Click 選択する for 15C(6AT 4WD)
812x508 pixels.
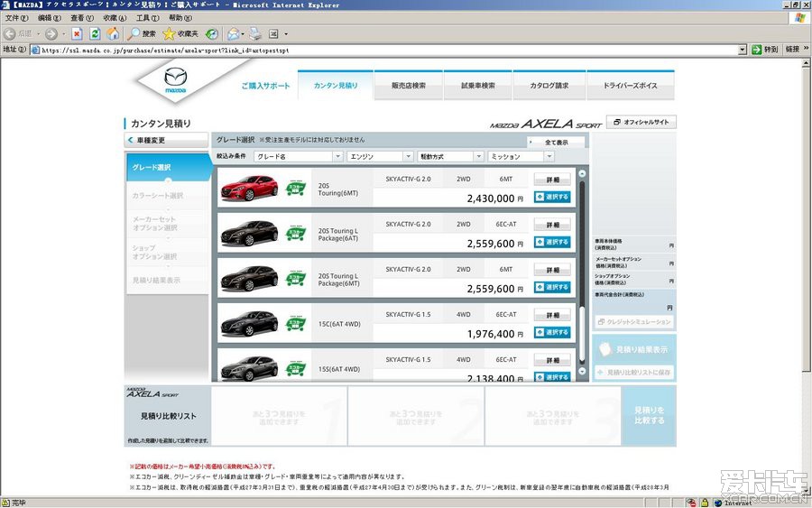(x=552, y=332)
